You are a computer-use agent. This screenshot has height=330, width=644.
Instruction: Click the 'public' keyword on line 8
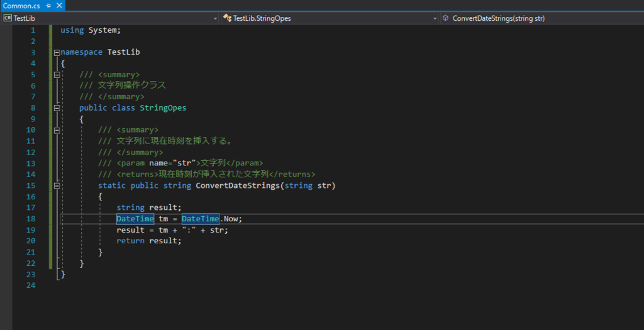click(93, 108)
